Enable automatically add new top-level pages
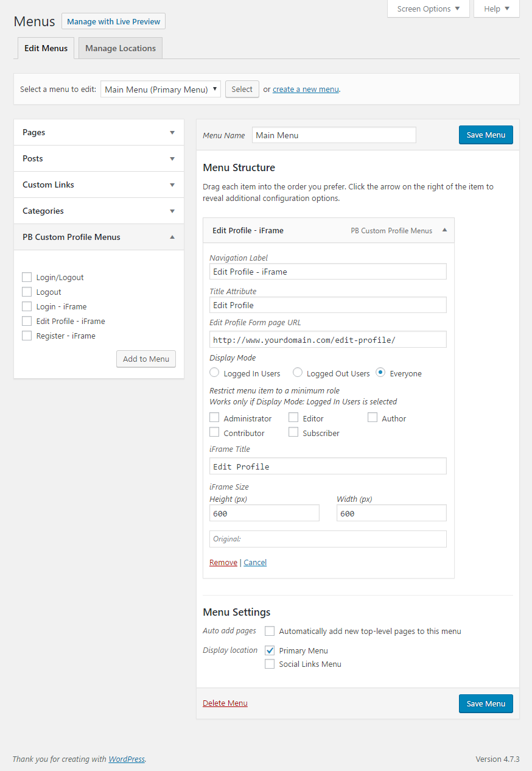Screen dimensions: 532x771 [270, 631]
